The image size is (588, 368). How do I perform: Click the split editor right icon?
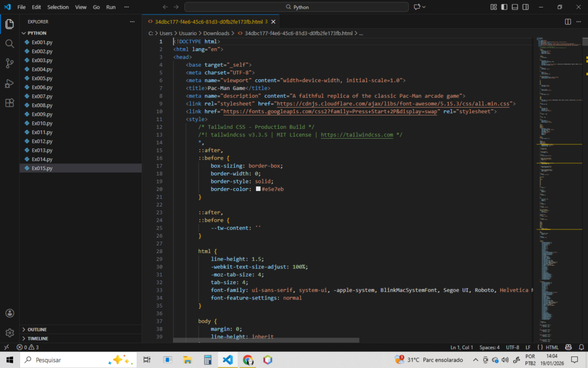click(568, 22)
